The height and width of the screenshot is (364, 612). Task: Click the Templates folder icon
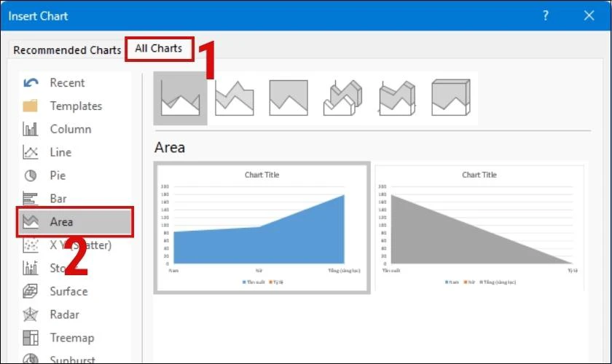click(x=31, y=106)
